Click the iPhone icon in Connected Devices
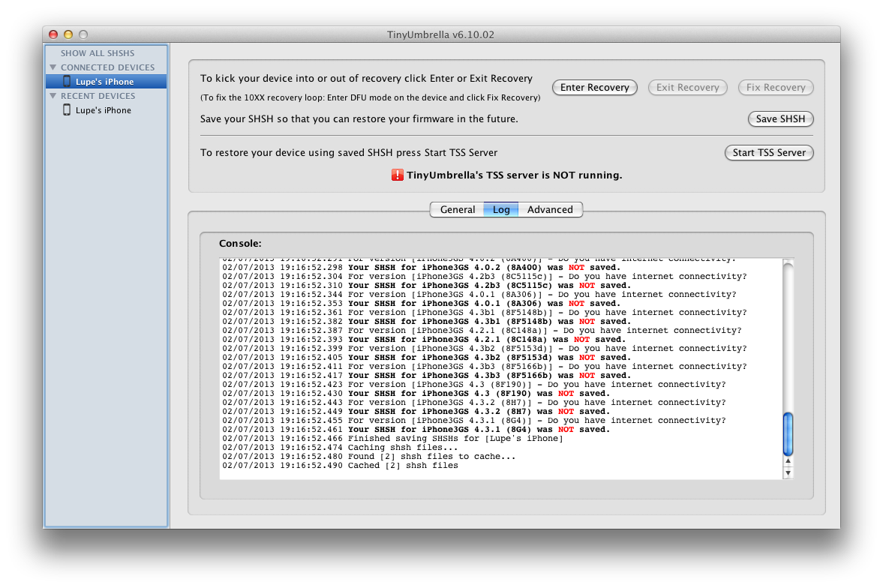This screenshot has width=883, height=588. click(67, 81)
